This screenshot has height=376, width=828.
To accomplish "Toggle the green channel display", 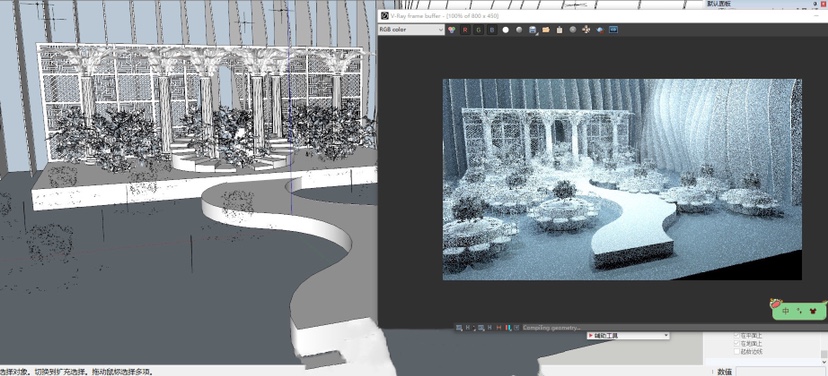I will [x=478, y=30].
